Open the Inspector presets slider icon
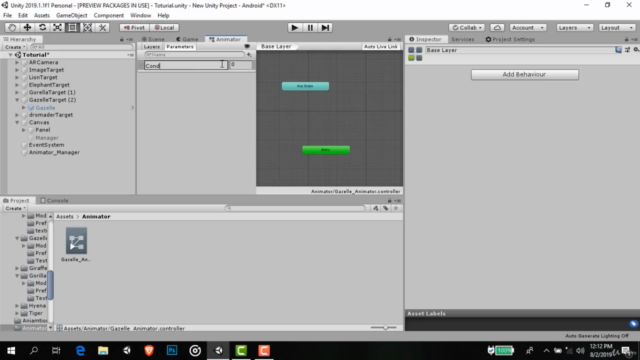Viewport: 640px width, 360px height. click(x=627, y=50)
